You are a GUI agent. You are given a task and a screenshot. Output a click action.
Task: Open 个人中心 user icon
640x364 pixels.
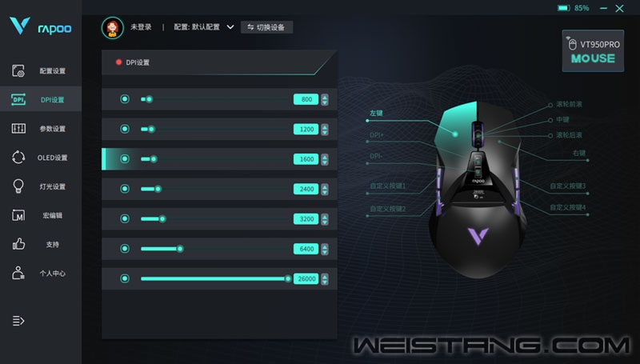18,273
